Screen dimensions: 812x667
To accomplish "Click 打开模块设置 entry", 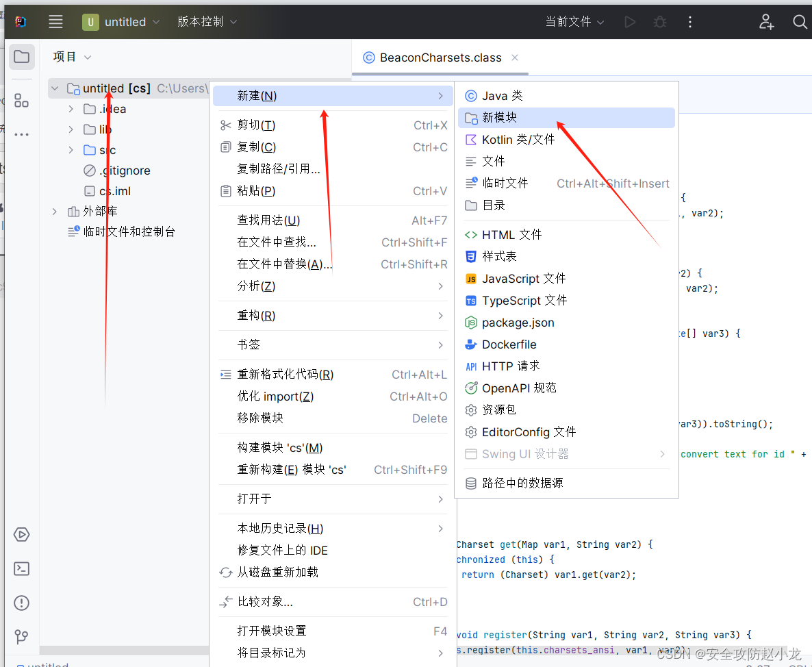I will click(x=333, y=631).
